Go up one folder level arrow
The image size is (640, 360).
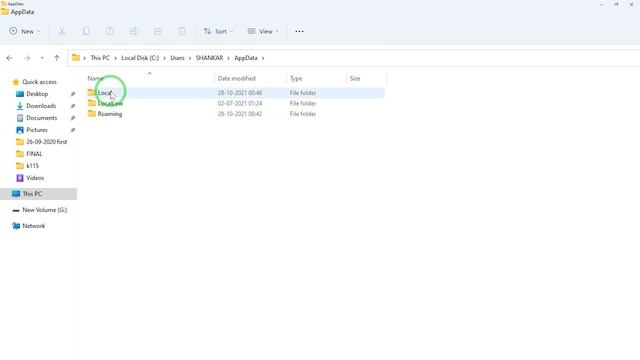pos(57,58)
